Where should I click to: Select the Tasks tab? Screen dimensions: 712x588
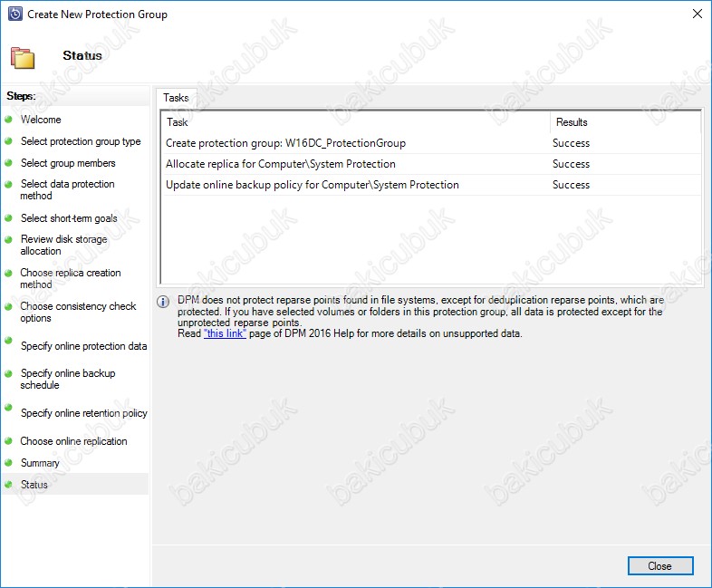(176, 98)
